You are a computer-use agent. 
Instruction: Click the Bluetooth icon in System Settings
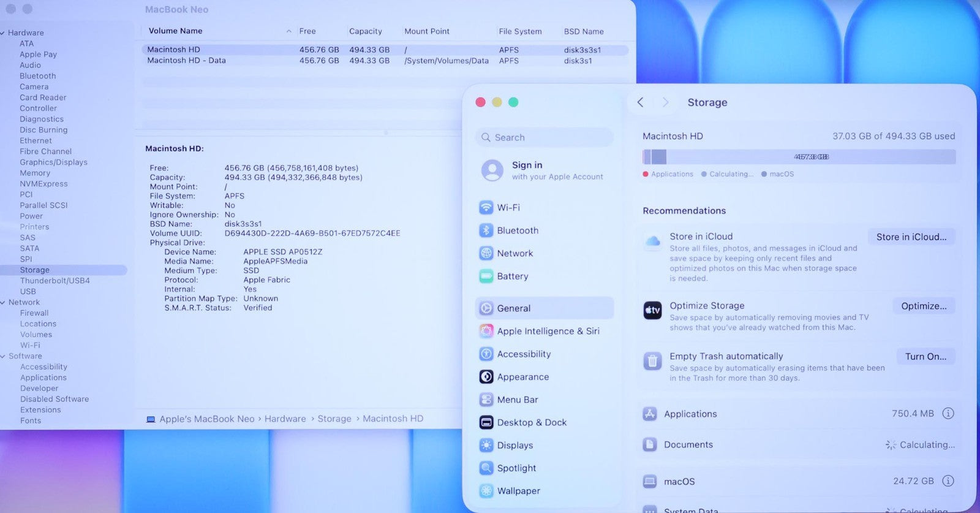[486, 230]
